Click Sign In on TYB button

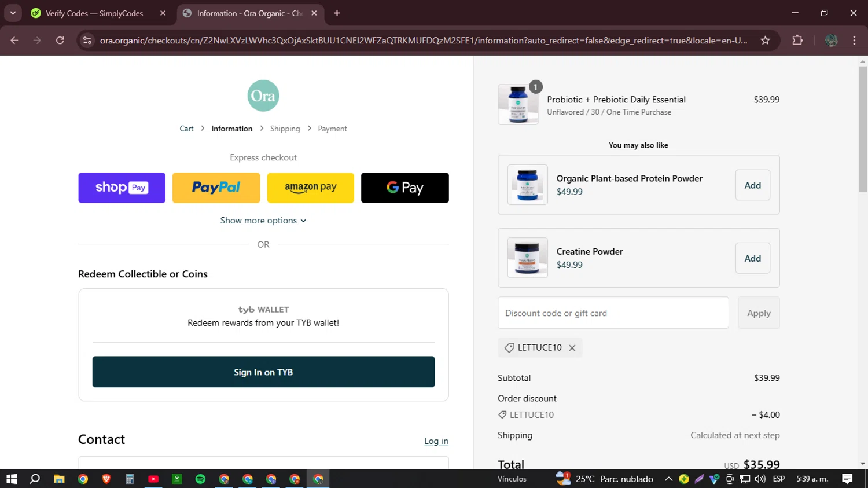click(x=263, y=372)
